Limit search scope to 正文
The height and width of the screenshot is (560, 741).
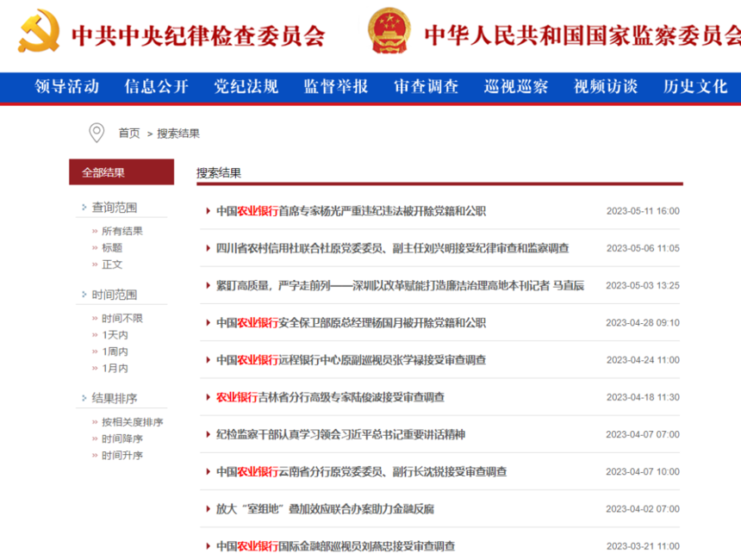coord(112,264)
